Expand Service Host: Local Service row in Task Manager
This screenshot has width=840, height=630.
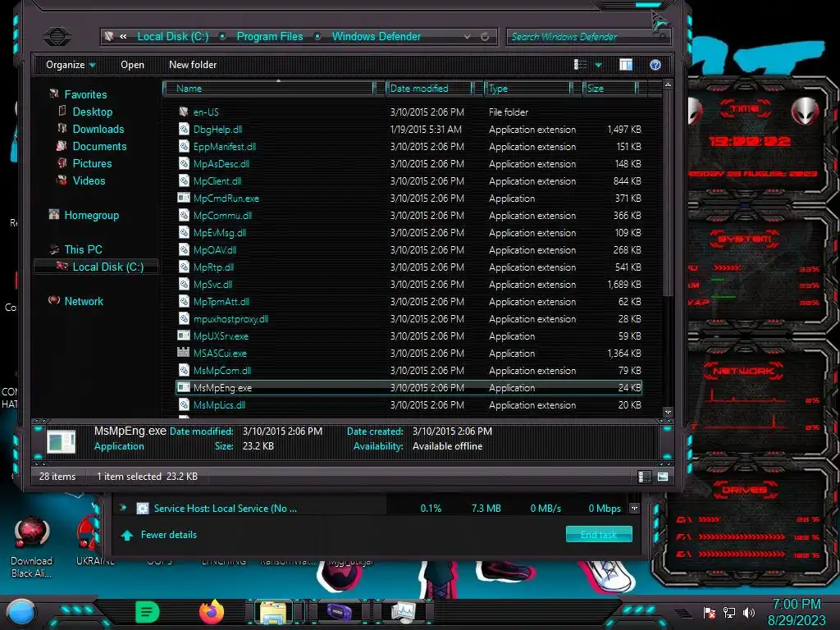(123, 507)
